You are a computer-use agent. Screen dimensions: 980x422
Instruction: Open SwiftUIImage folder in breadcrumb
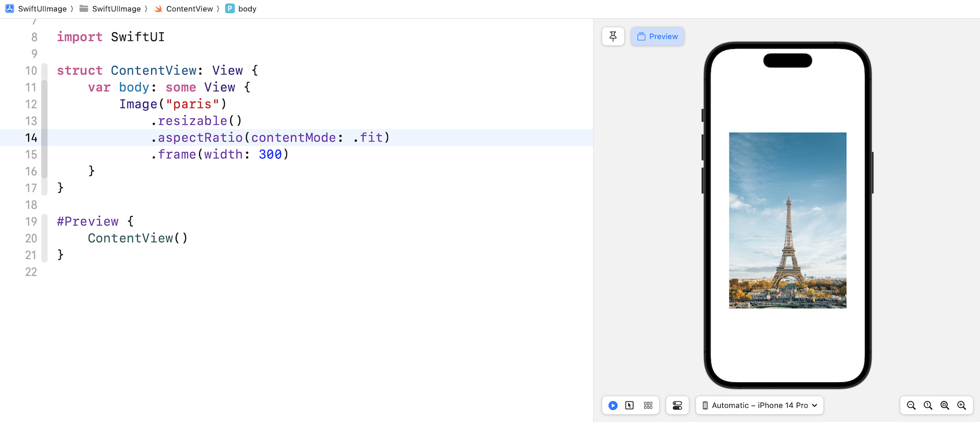coord(110,9)
